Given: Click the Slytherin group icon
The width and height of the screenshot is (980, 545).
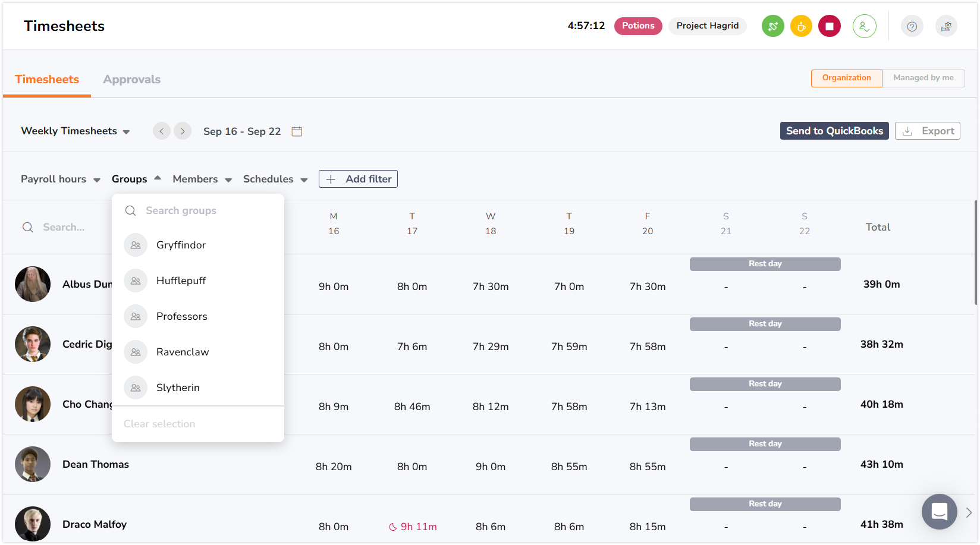Looking at the screenshot, I should click(x=136, y=388).
